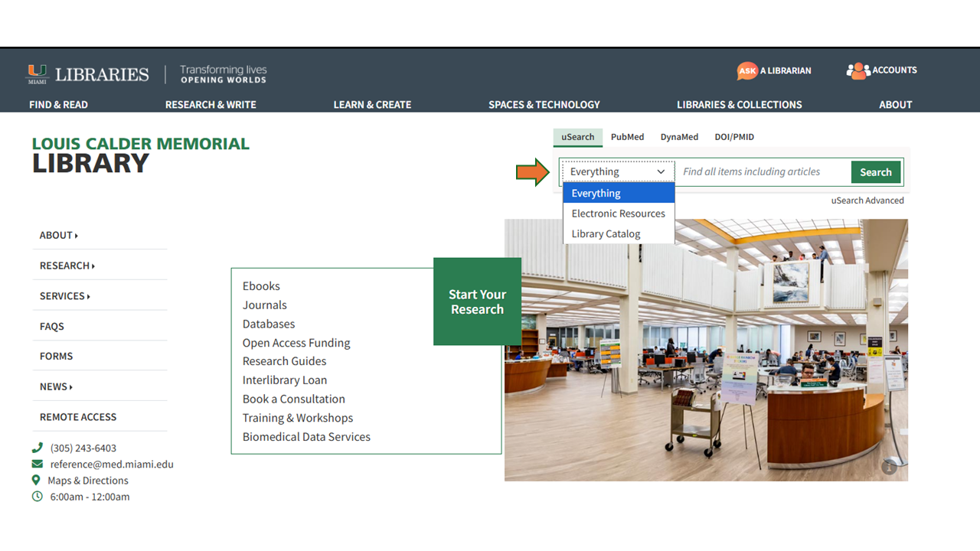The width and height of the screenshot is (980, 551).
Task: Switch to the PubMed search tab
Action: [627, 137]
